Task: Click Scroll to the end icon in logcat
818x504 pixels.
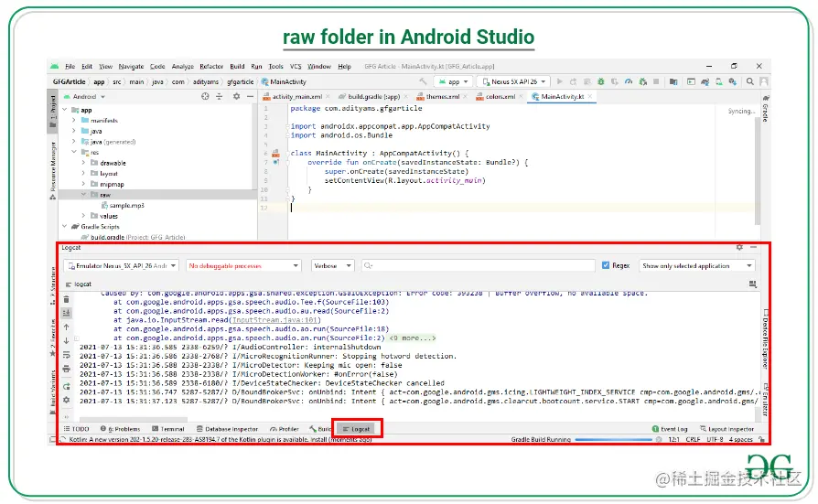Action: pos(66,313)
